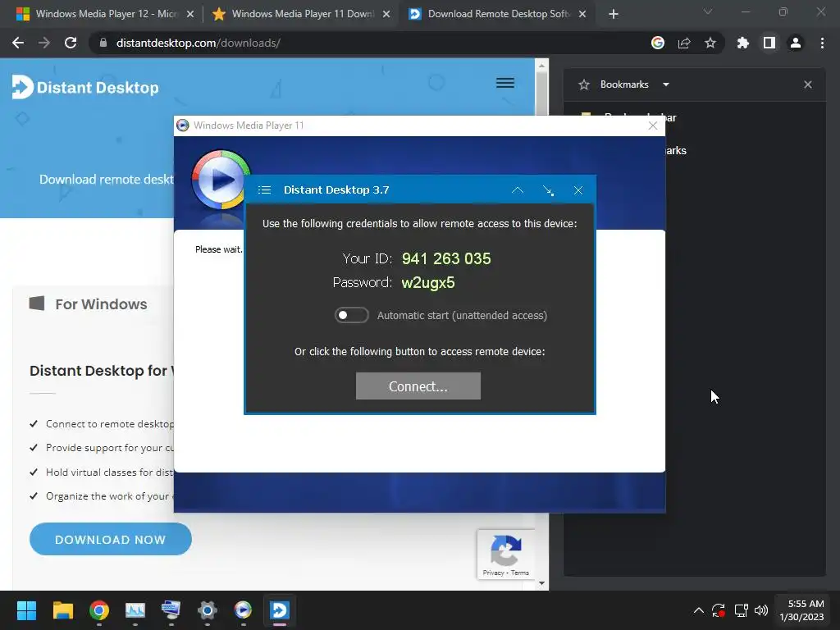Click the Distant Desktop taskbar icon
The image size is (840, 630).
(x=280, y=610)
